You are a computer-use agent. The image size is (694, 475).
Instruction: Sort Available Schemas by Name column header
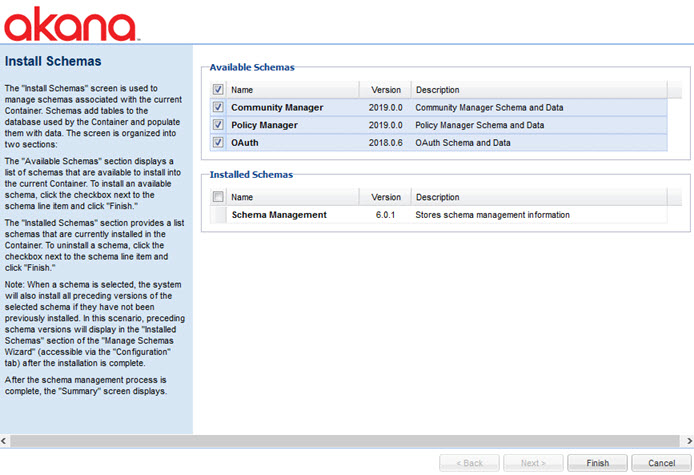pos(293,89)
